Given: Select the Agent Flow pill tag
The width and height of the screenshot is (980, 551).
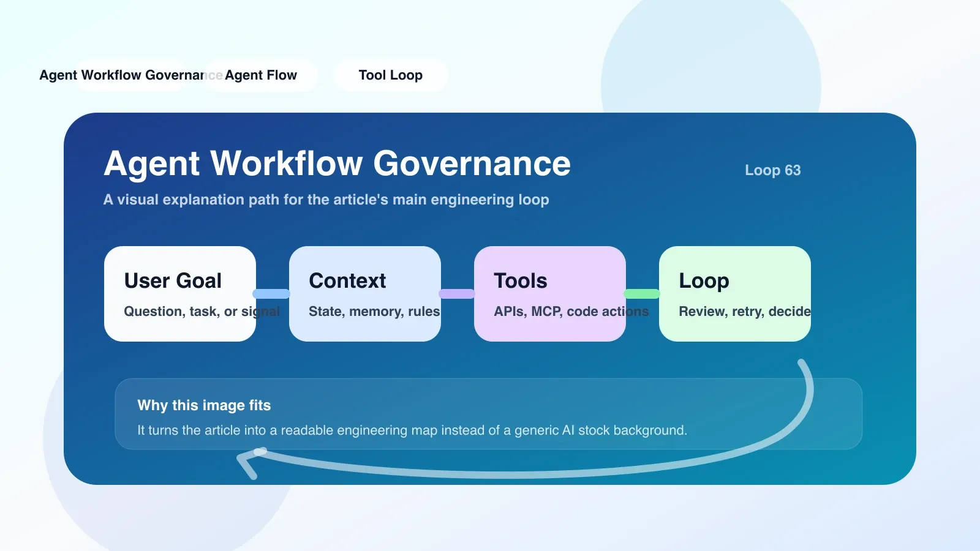Looking at the screenshot, I should pyautogui.click(x=261, y=75).
